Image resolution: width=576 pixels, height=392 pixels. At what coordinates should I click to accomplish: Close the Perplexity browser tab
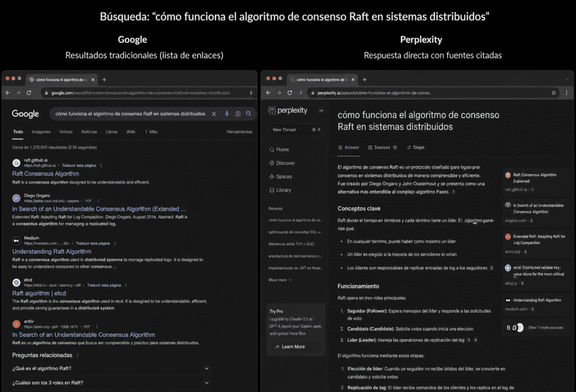click(x=353, y=80)
